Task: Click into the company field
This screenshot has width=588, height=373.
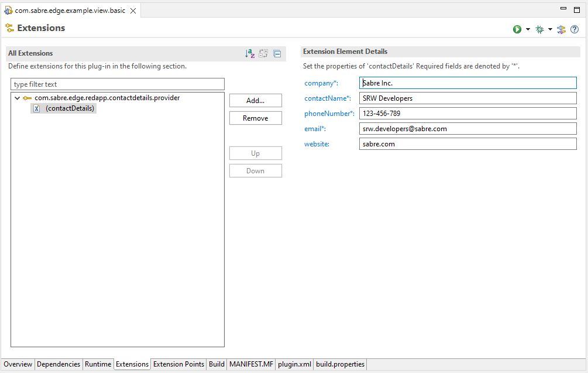Action: point(467,83)
